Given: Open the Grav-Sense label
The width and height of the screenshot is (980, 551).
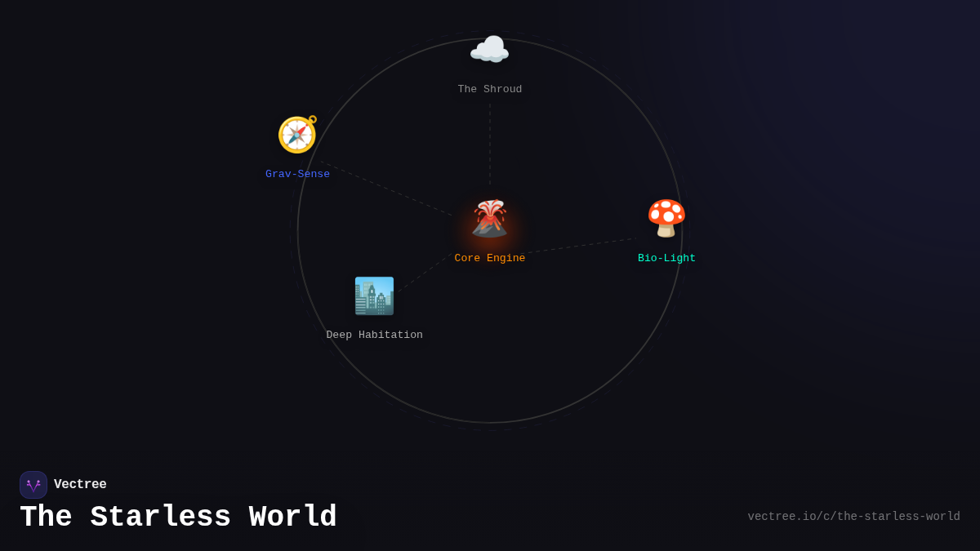Looking at the screenshot, I should pyautogui.click(x=297, y=173).
